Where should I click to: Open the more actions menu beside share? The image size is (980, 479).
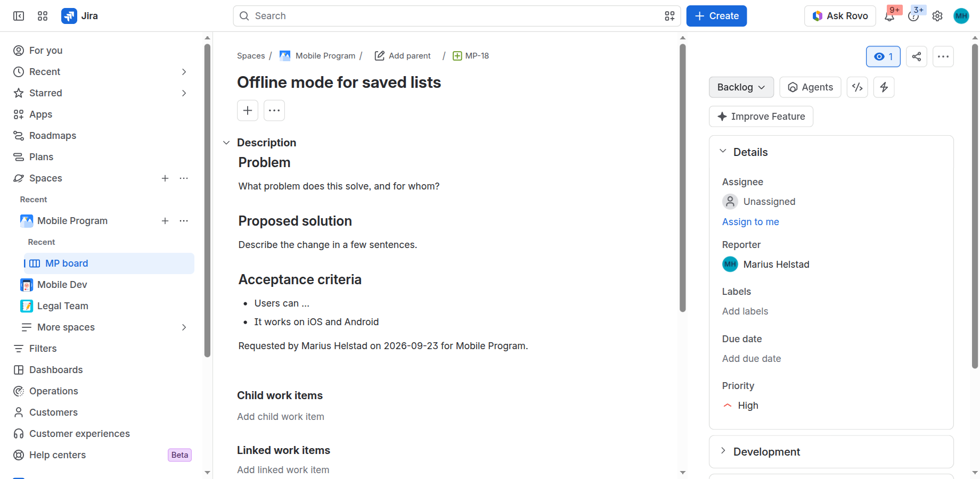pos(943,56)
